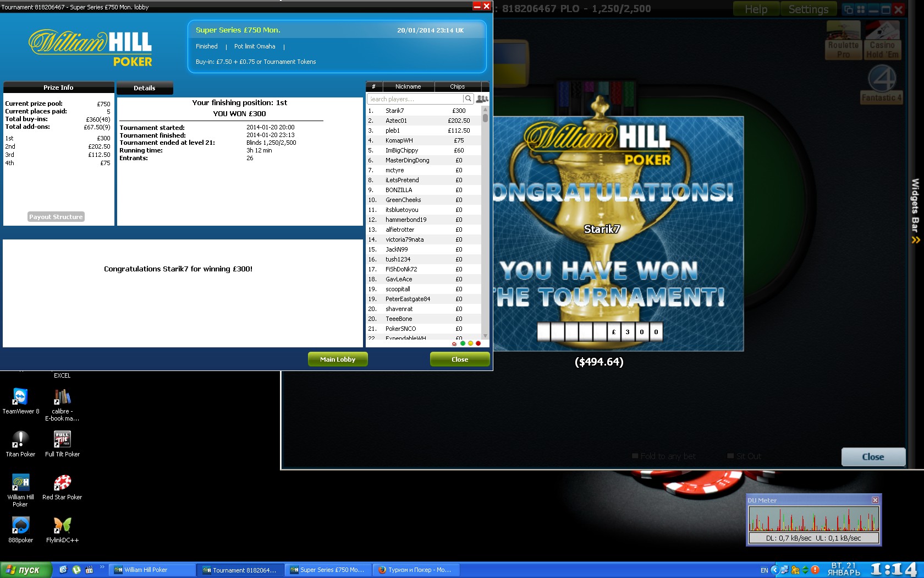924x578 pixels.
Task: Select player PeterEastgate84 in list
Action: click(x=424, y=299)
